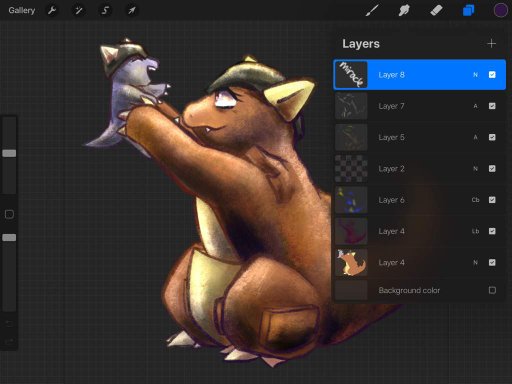Open the Adjustments magic wand menu
Image resolution: width=512 pixels, height=384 pixels.
[x=79, y=10]
